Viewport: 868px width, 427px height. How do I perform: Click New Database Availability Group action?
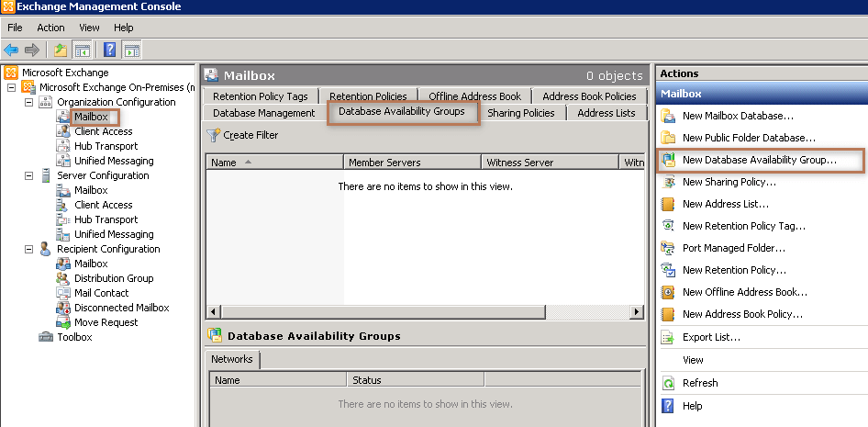click(x=759, y=160)
